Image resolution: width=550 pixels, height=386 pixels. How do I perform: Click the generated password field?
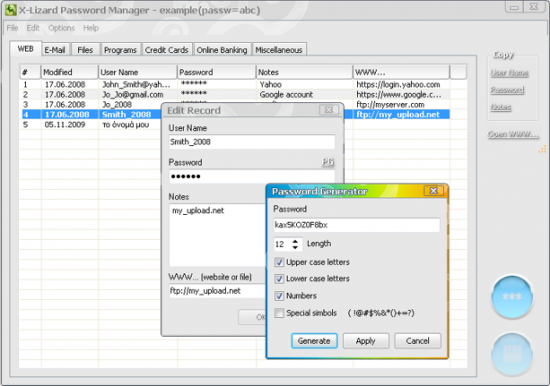point(356,225)
